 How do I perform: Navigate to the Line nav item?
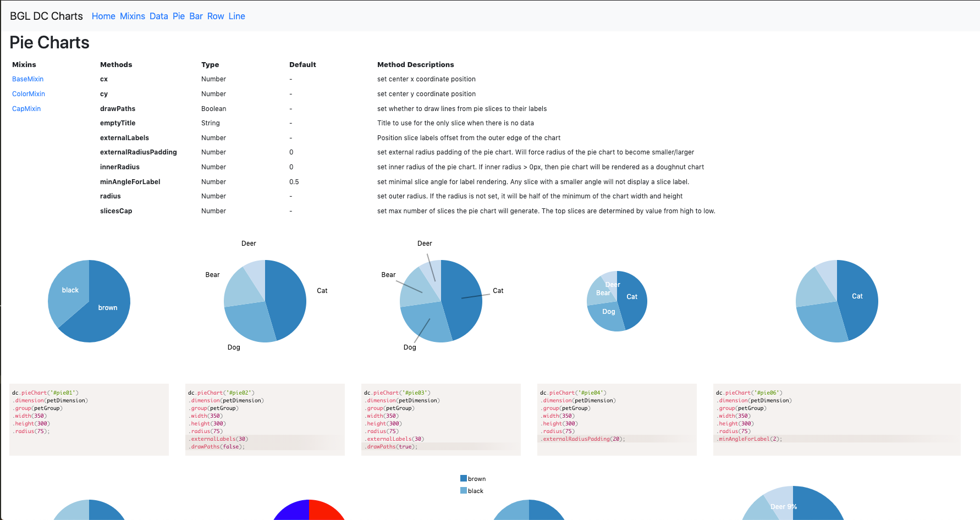(237, 16)
